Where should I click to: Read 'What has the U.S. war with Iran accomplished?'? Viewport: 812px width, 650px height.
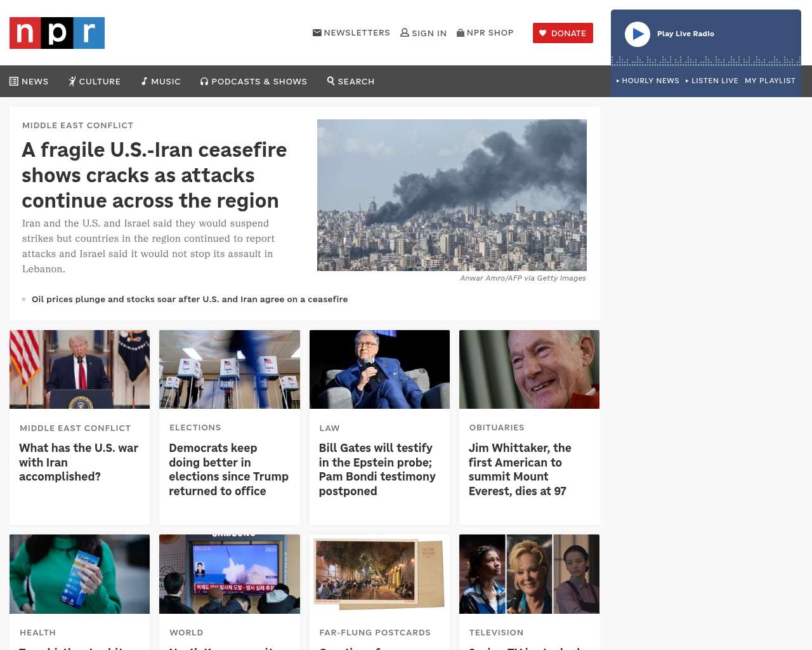click(79, 462)
